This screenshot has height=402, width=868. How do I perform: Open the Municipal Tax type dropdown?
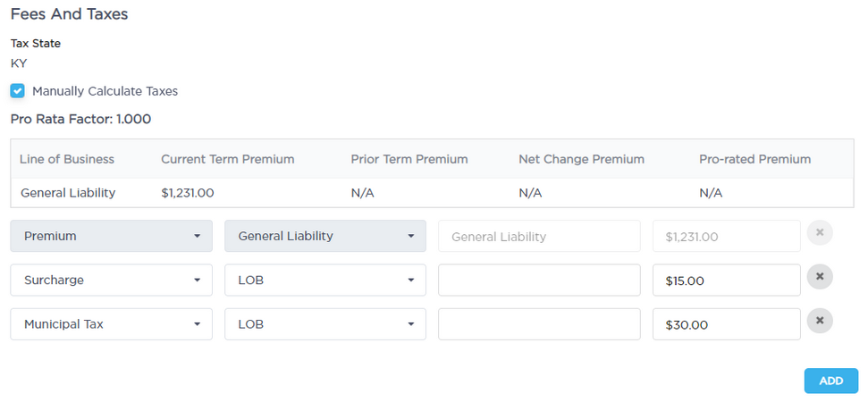tap(112, 324)
